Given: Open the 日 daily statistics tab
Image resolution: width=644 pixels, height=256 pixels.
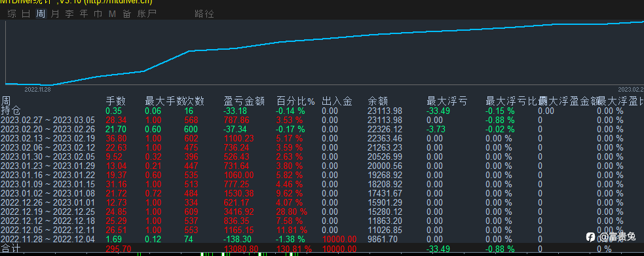Looking at the screenshot, I should tap(26, 14).
